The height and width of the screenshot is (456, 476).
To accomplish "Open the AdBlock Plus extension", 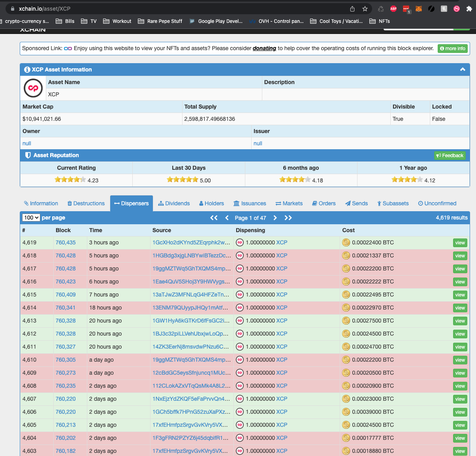I will tap(393, 9).
